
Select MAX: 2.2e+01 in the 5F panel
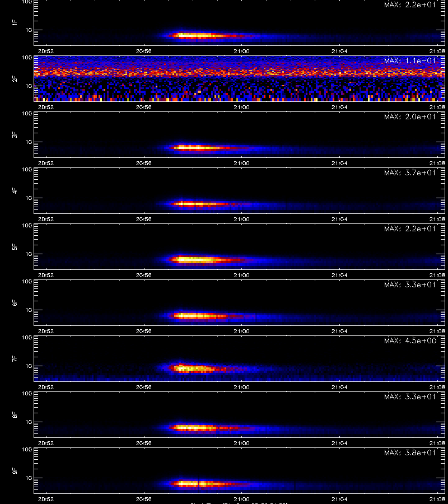(410, 228)
